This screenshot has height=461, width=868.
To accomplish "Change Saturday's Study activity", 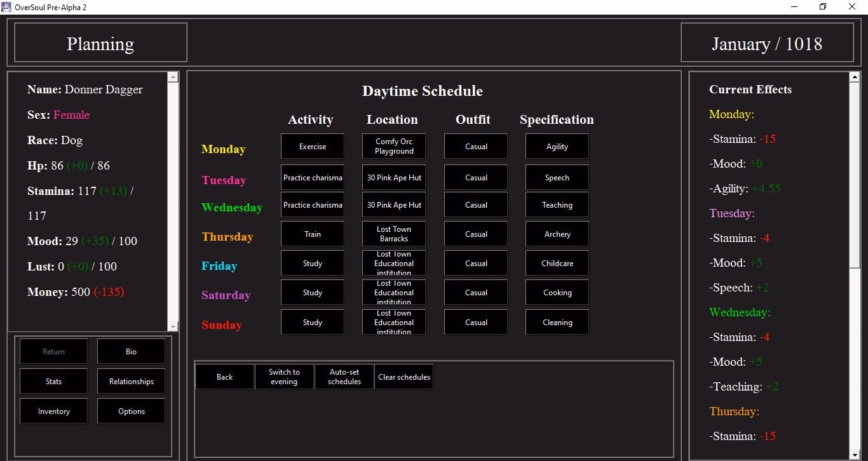I will click(x=313, y=292).
